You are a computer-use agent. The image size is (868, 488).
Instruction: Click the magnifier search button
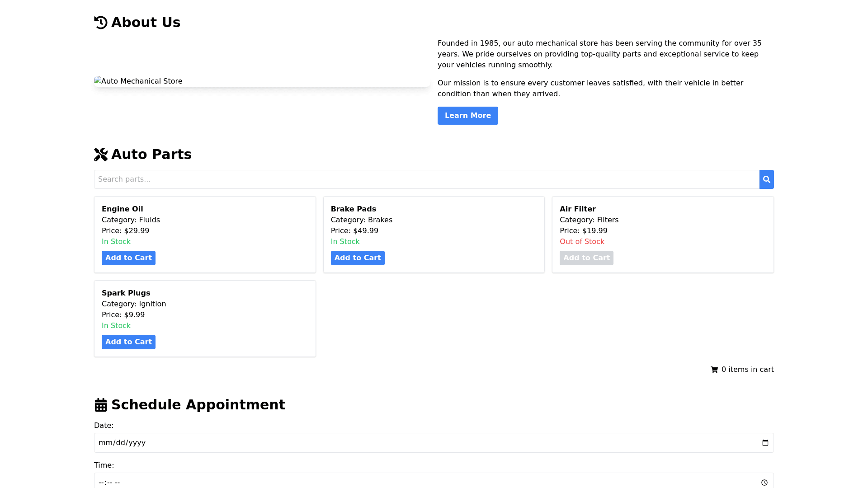click(x=766, y=179)
